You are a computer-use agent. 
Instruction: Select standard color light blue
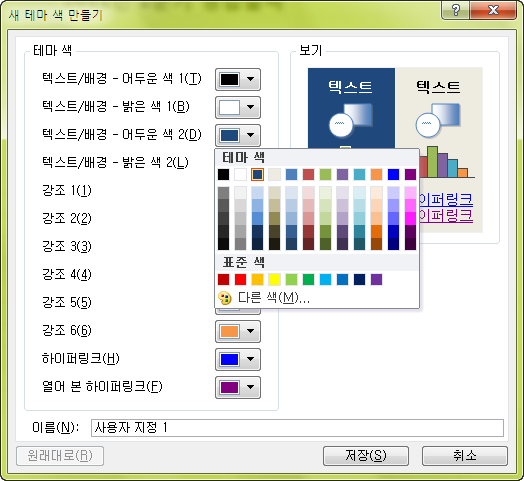point(325,279)
